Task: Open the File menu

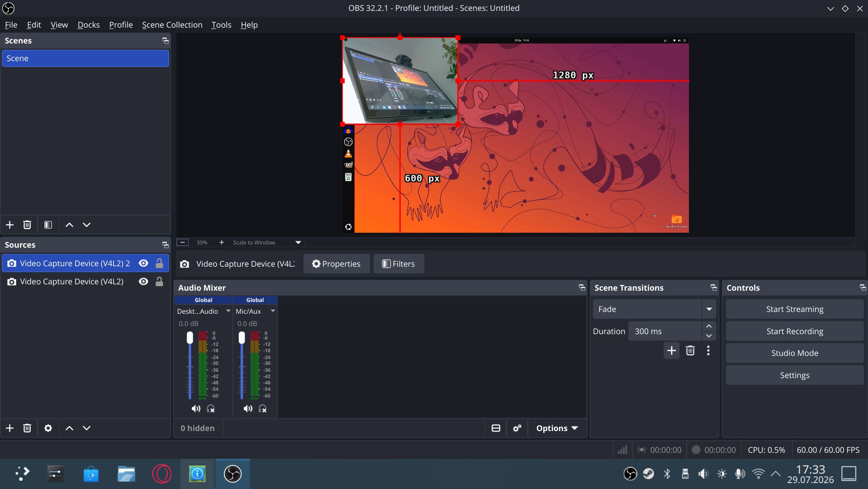Action: tap(11, 25)
